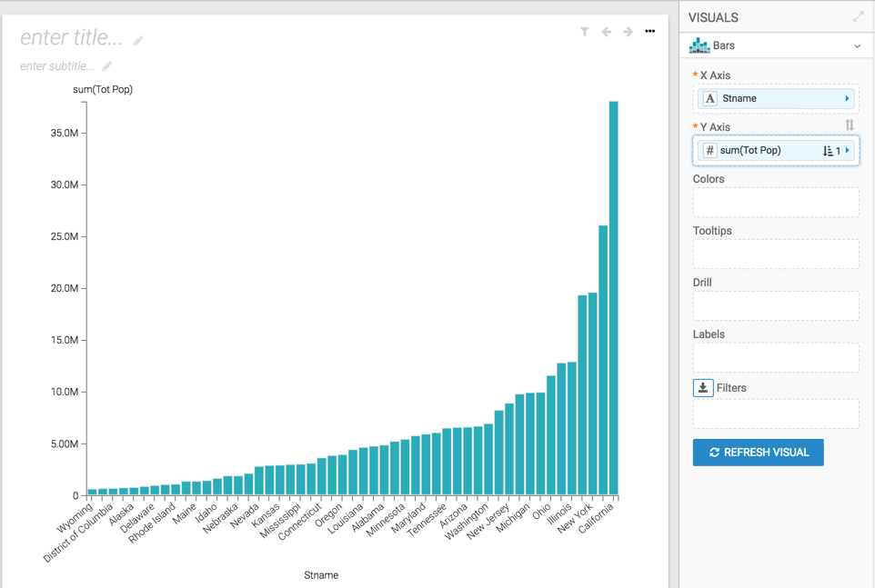Click the swap axes icon beside Y Axis

pos(850,125)
